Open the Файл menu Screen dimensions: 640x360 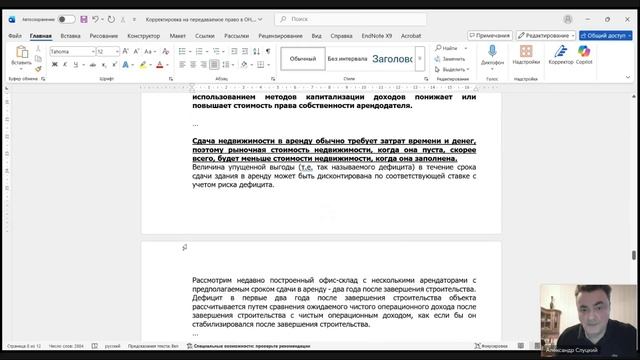point(15,36)
